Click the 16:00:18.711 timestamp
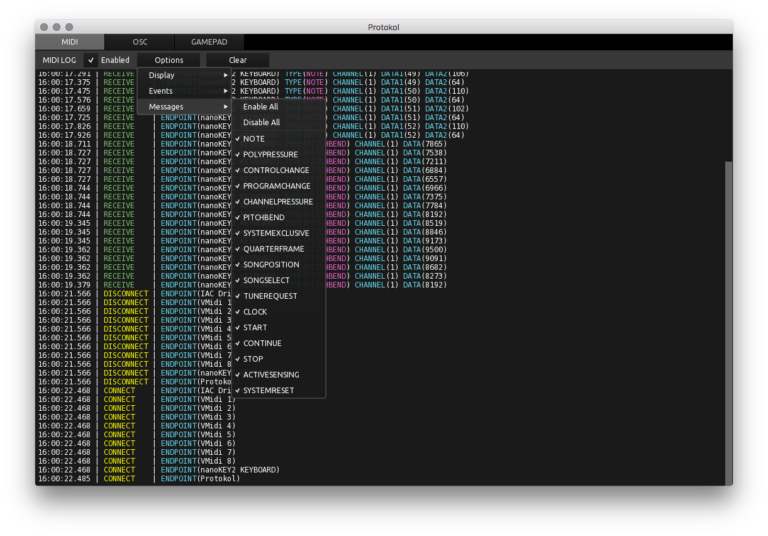The height and width of the screenshot is (536, 768). (x=64, y=144)
